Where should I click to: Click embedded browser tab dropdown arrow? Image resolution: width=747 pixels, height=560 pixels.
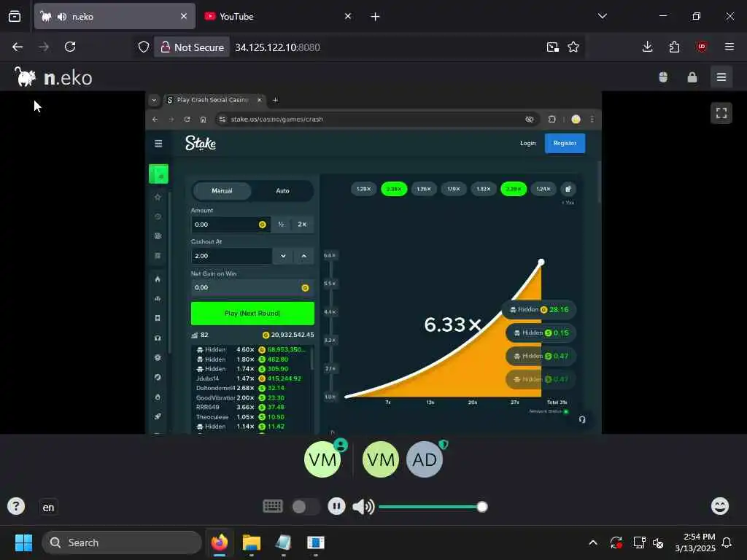pyautogui.click(x=153, y=100)
